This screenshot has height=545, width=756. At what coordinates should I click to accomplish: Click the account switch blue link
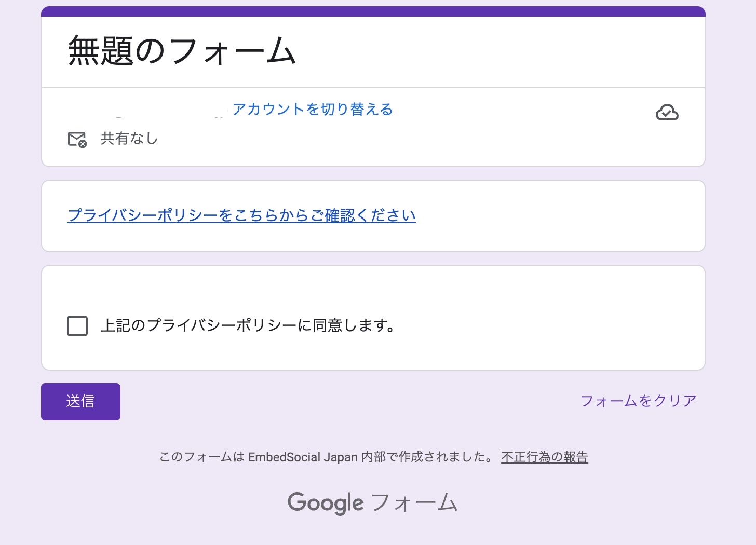coord(313,110)
